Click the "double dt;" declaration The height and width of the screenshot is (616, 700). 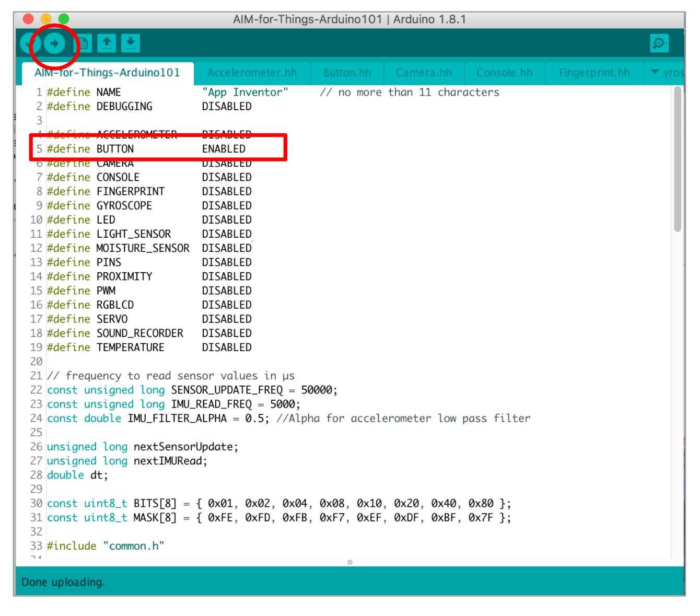coord(77,475)
